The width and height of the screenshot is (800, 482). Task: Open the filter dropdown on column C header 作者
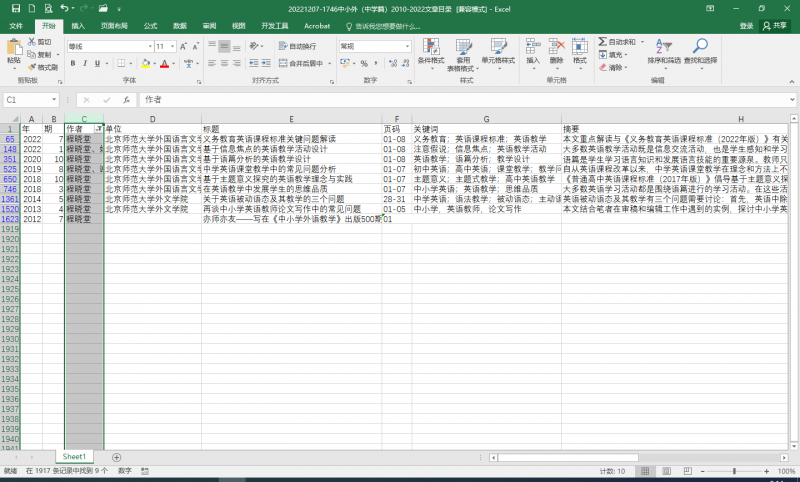click(98, 129)
